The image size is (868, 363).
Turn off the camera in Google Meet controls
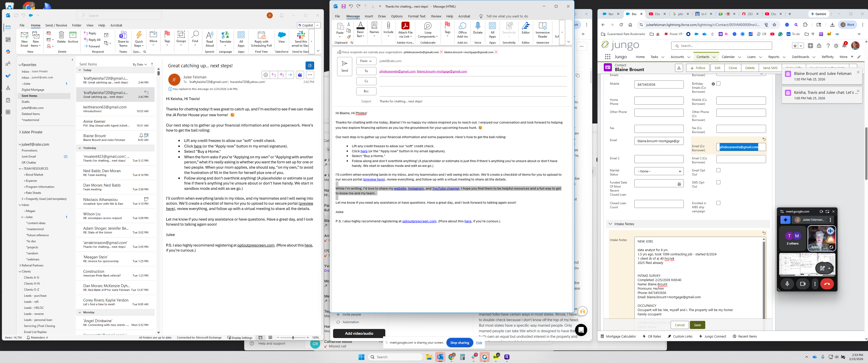point(803,284)
